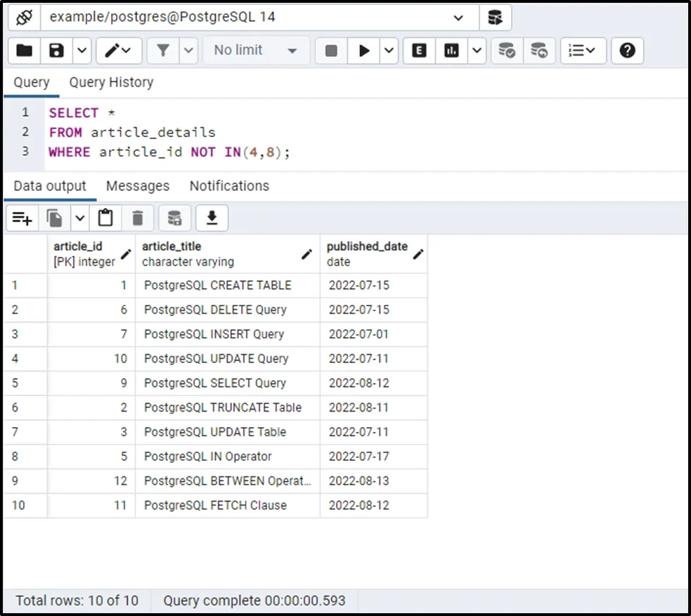Click the Stop query button
This screenshot has width=691, height=616.
[x=331, y=51]
